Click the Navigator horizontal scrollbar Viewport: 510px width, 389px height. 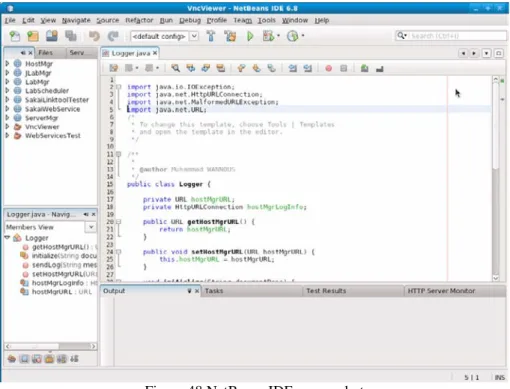pos(51,346)
